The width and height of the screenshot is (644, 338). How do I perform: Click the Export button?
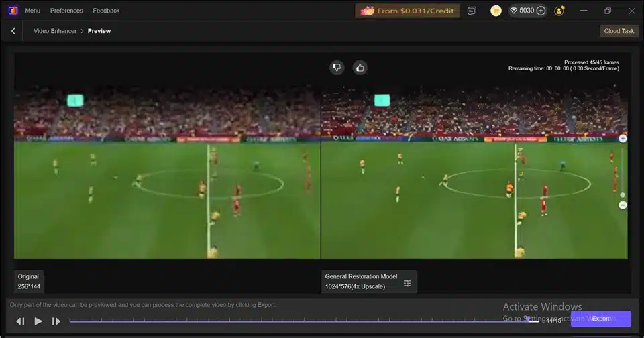[601, 319]
